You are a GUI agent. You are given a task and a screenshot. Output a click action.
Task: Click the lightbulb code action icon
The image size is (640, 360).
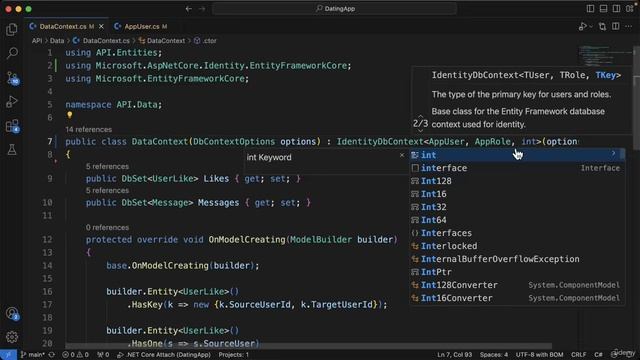(70, 116)
